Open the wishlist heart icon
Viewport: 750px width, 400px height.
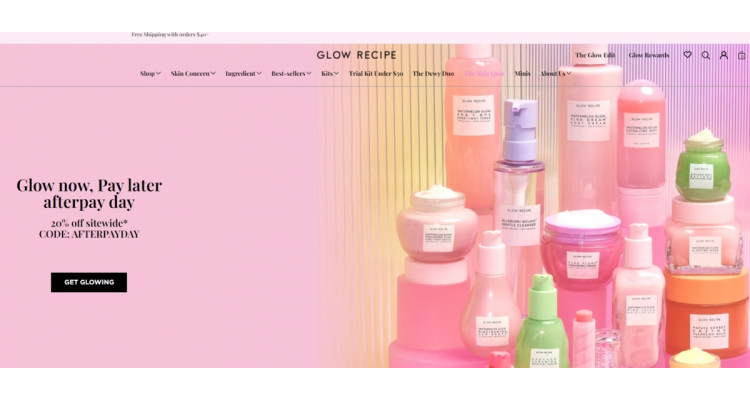[687, 55]
